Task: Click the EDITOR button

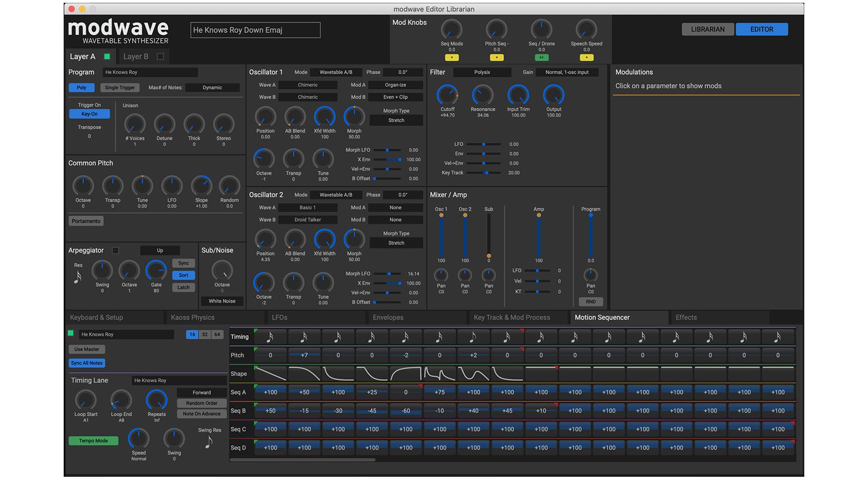Action: [761, 29]
